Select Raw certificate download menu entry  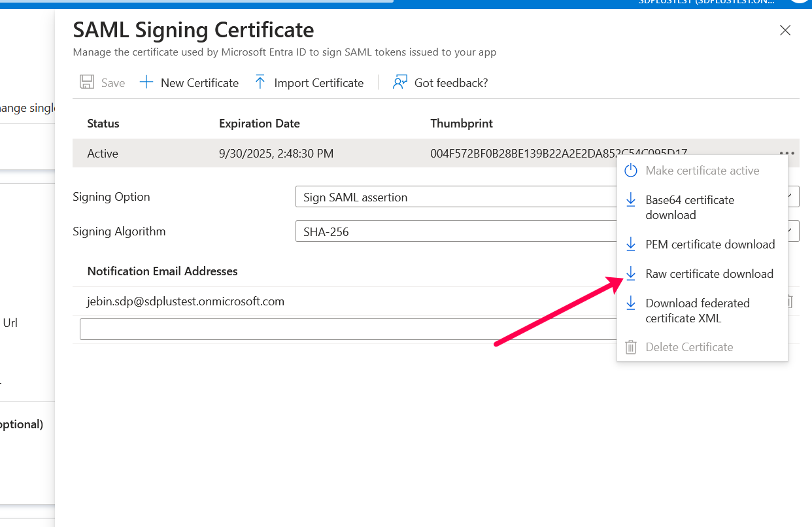coord(709,274)
